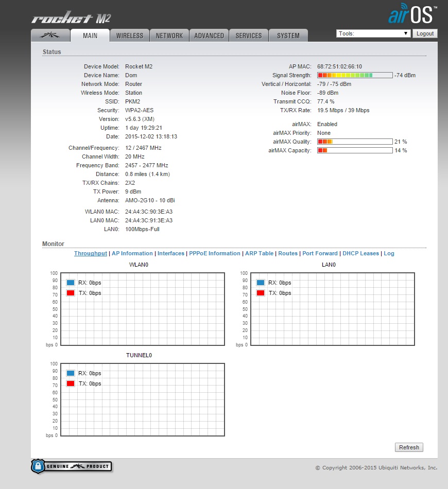Click the Logout button
The width and height of the screenshot is (448, 489).
(x=425, y=33)
